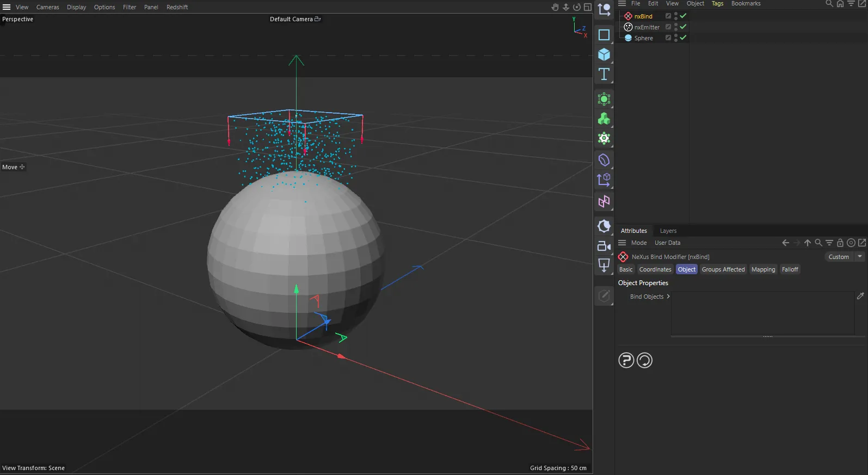Toggle Sphere visibility dots
The height and width of the screenshot is (475, 868).
(x=676, y=38)
